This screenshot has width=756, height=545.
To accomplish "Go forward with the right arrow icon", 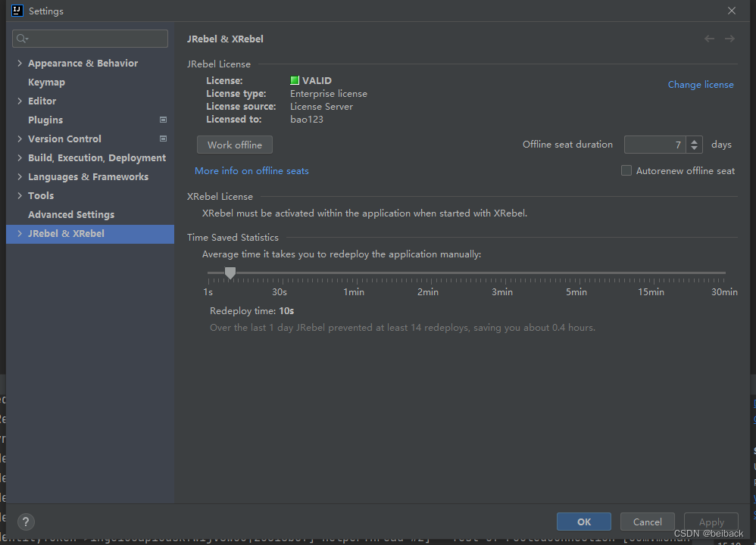I will [x=729, y=39].
